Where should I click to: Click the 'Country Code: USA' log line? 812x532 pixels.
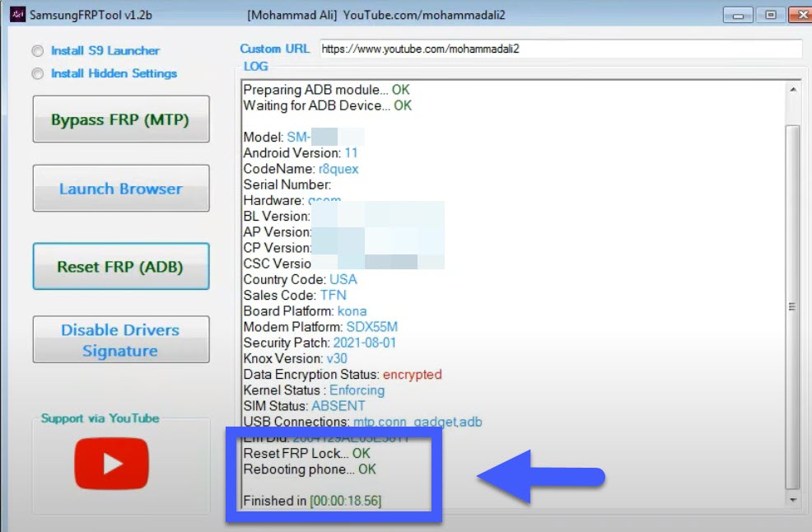(301, 279)
